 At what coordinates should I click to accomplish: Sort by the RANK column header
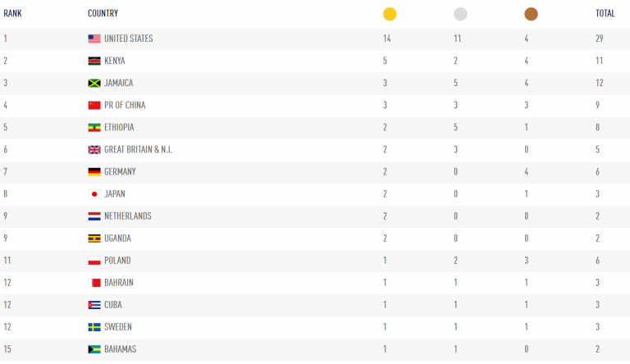coord(12,13)
